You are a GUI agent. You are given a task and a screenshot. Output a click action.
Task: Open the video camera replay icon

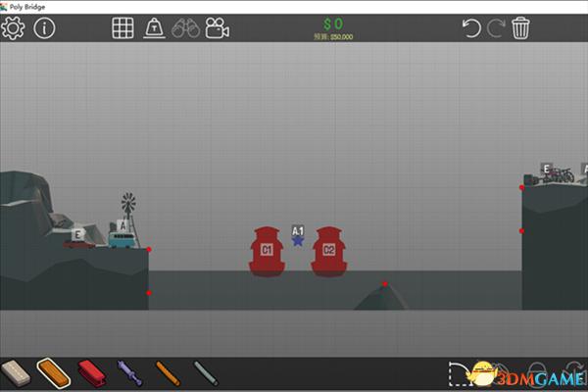tap(218, 28)
